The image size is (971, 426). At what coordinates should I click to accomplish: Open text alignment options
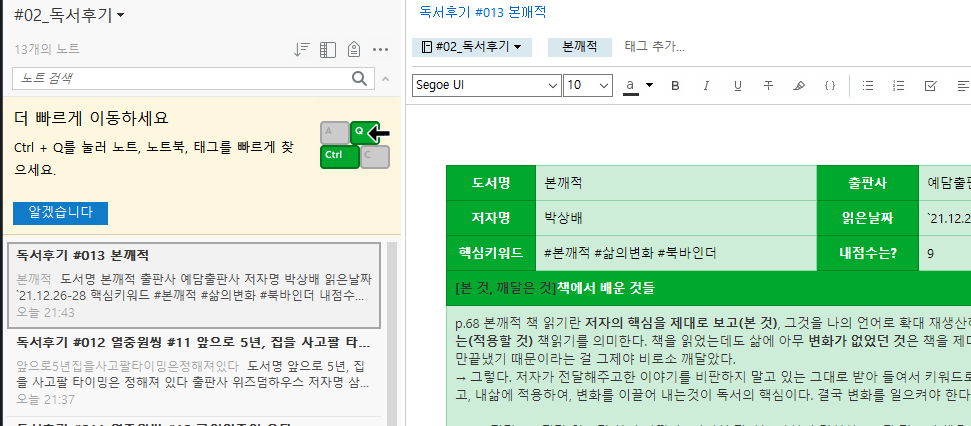click(962, 85)
